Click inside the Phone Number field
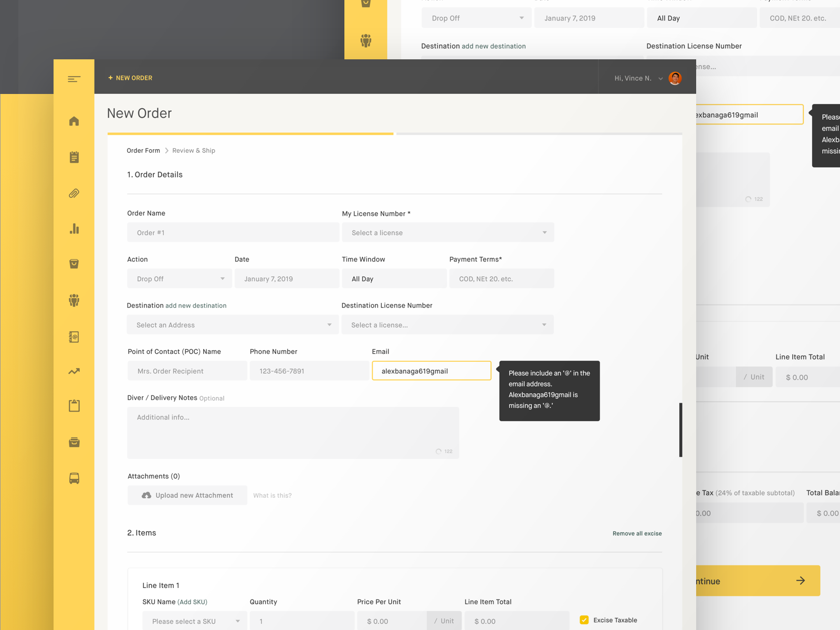840x630 pixels. tap(309, 371)
